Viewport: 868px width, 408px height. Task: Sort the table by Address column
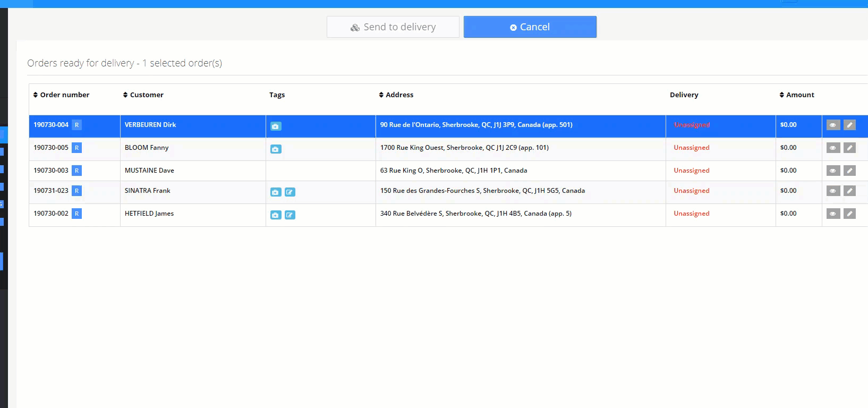(396, 95)
